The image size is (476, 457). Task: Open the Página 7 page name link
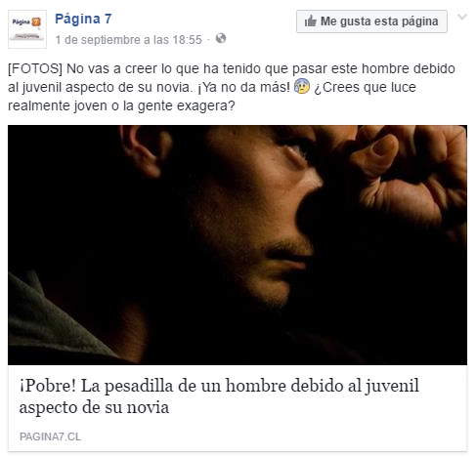[83, 19]
